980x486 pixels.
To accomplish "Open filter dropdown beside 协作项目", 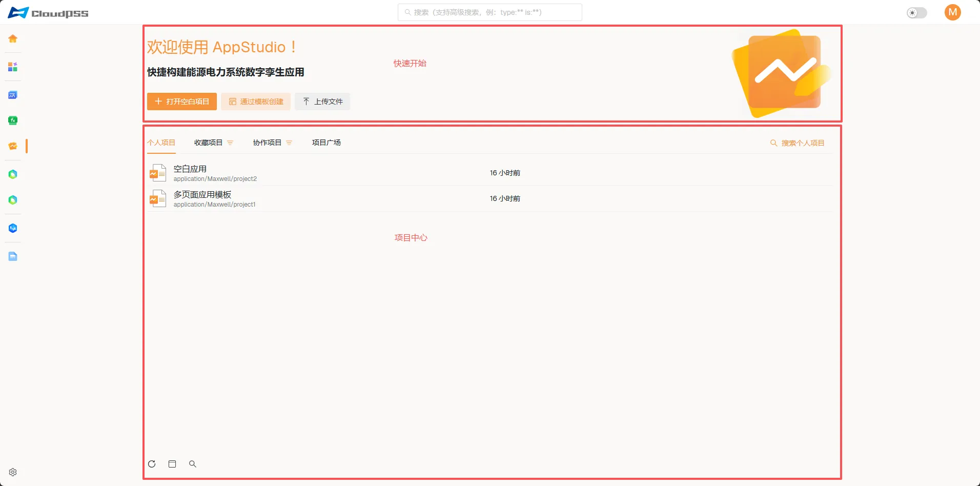I will (x=289, y=143).
